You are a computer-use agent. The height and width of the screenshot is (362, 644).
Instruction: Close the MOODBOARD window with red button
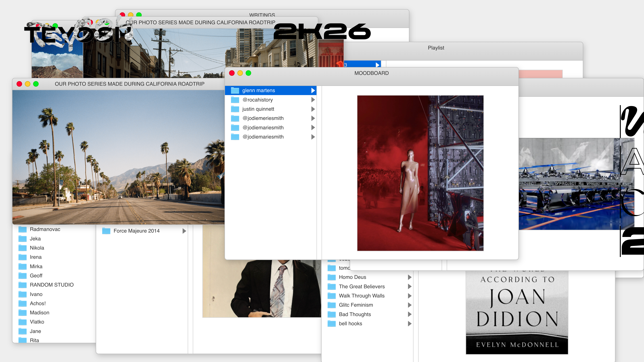232,73
